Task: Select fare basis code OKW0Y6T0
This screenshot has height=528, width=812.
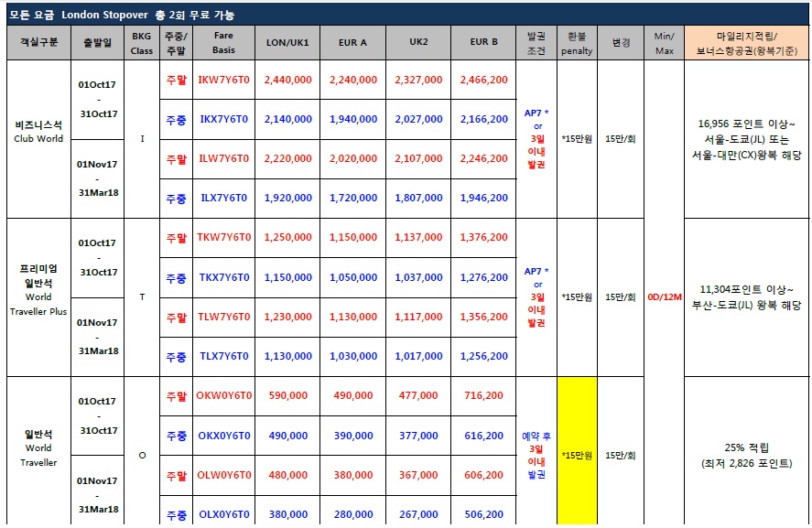Action: 223,396
